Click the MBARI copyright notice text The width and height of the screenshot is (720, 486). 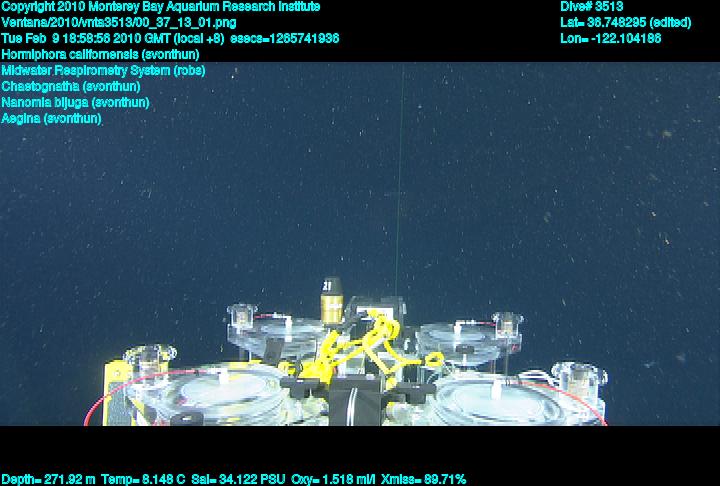(x=161, y=6)
